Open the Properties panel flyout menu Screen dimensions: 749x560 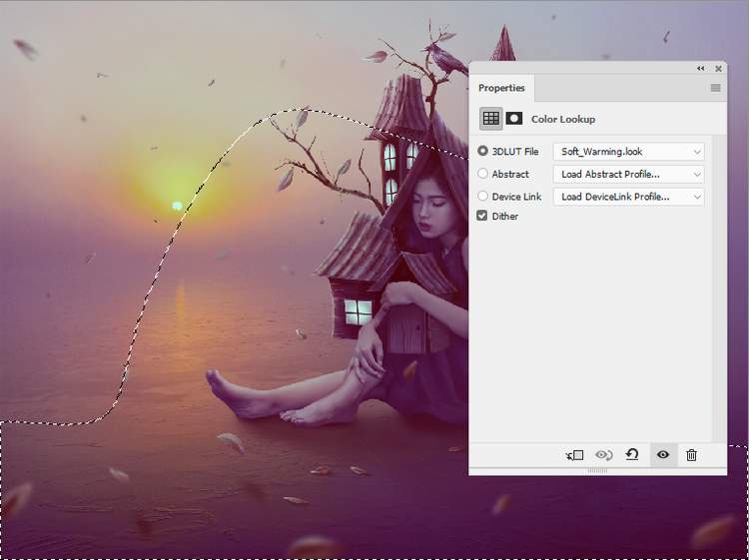coord(715,88)
